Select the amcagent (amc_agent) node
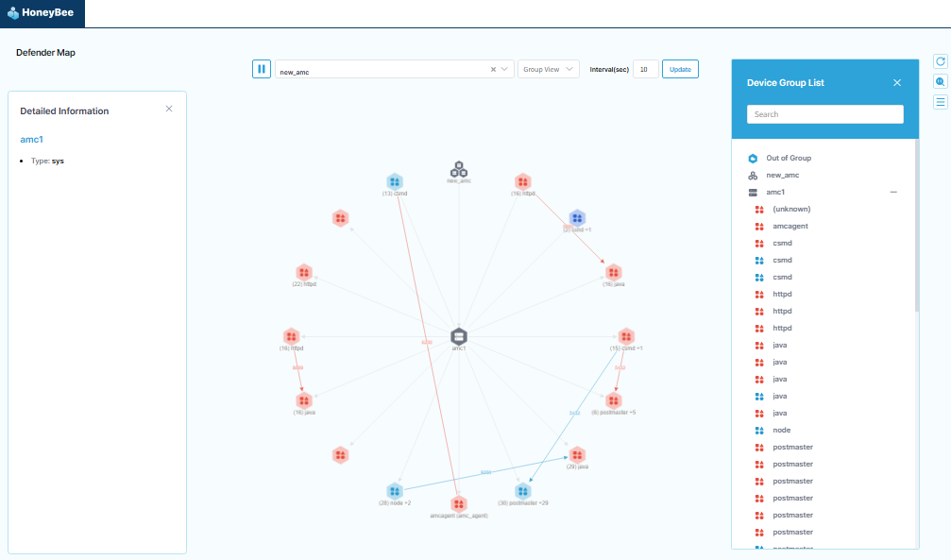Screen dimensions: 951x560 tap(459, 503)
